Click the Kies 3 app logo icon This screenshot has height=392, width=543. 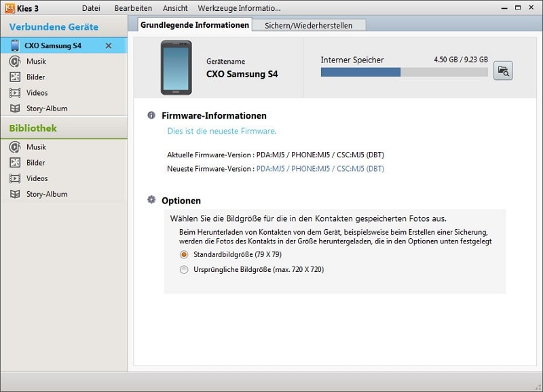[x=10, y=8]
